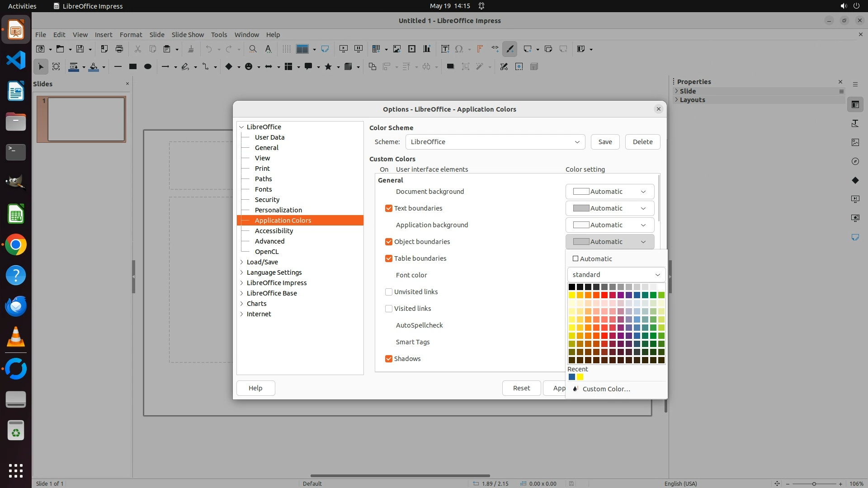
Task: Click the Find & Replace toolbar icon
Action: (x=253, y=49)
